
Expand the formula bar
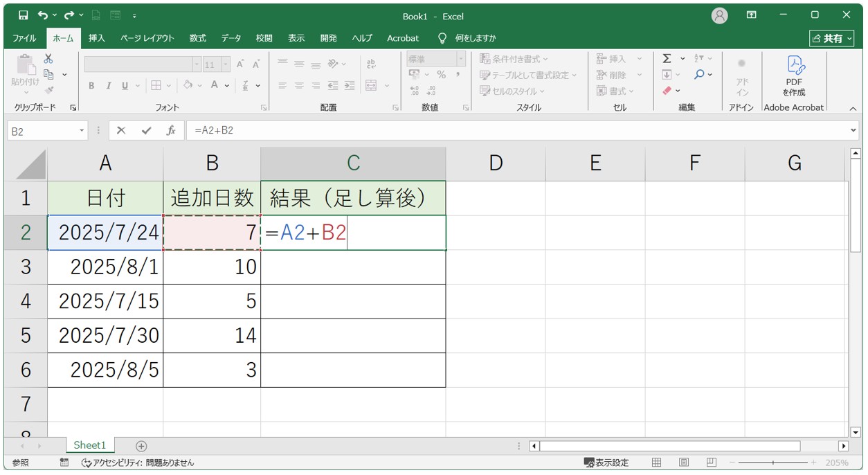[853, 130]
